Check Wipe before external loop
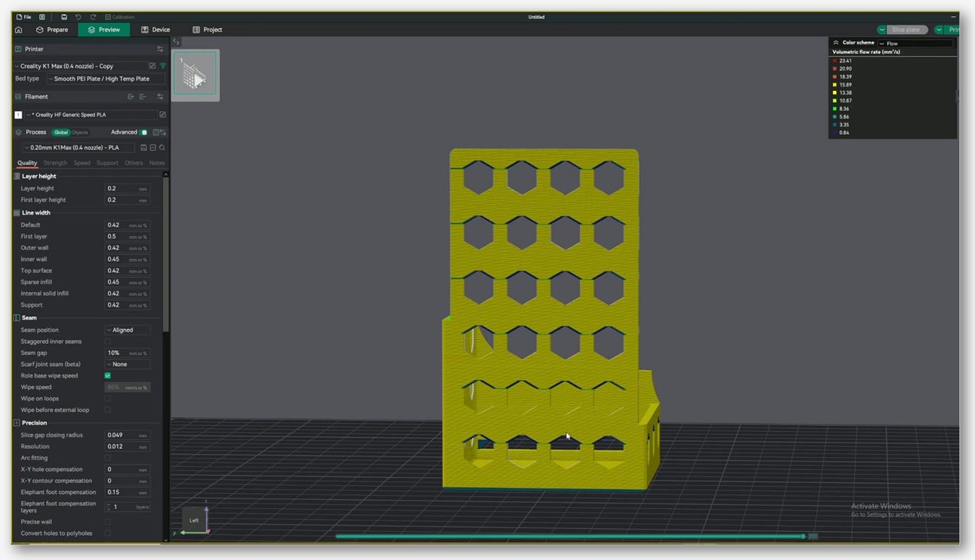Viewport: 975px width, 560px height. click(107, 410)
